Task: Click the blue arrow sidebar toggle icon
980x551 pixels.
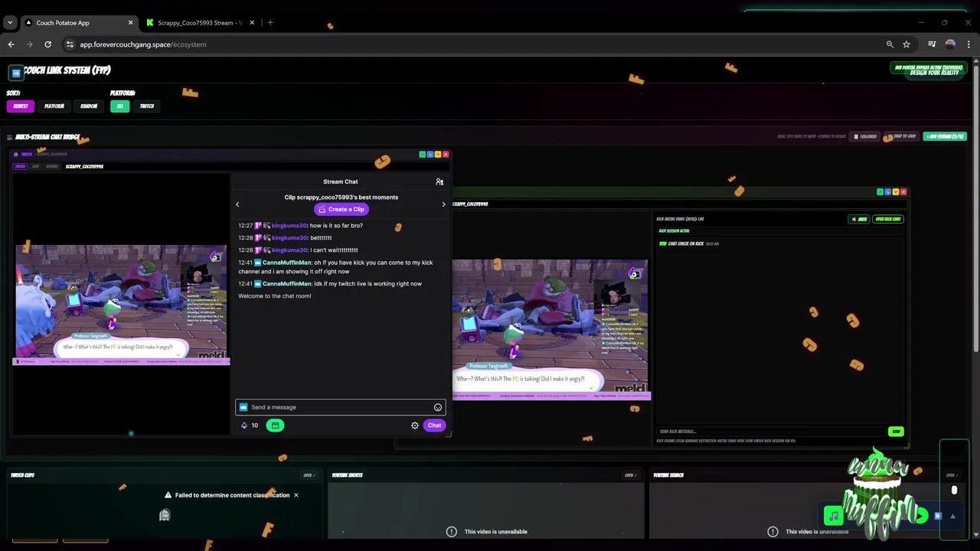Action: point(15,73)
